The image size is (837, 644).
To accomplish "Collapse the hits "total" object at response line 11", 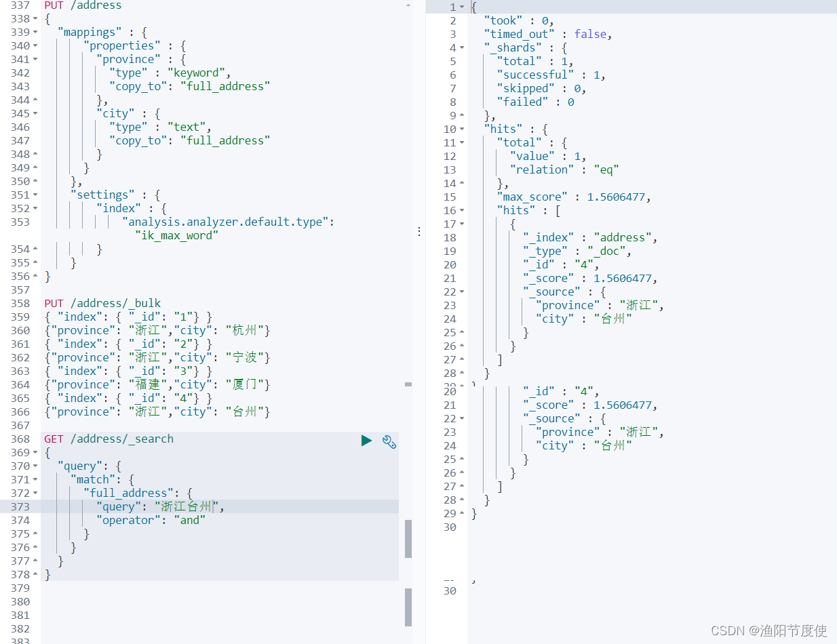I will tap(462, 142).
